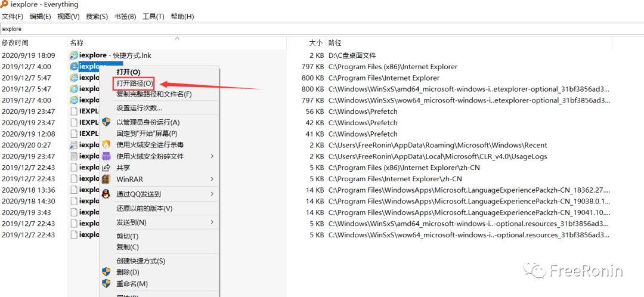Click the shield icon beside 以管理员身份运行
This screenshot has width=644, height=297.
106,122
